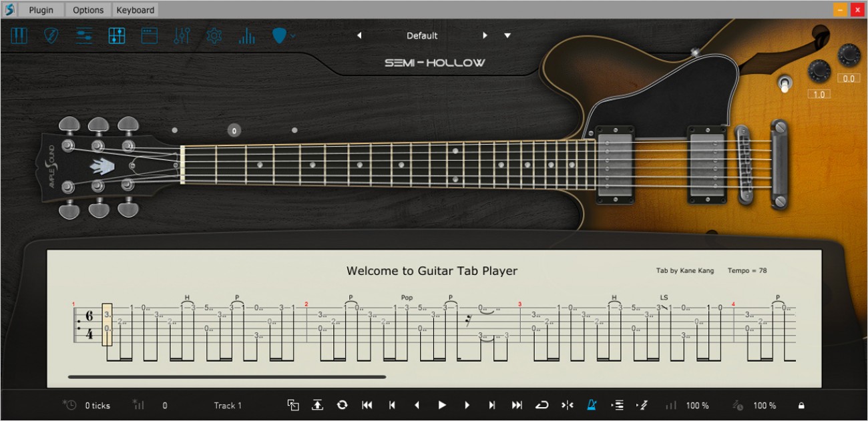Click the highlighted playback cursor in tab

pyautogui.click(x=107, y=325)
